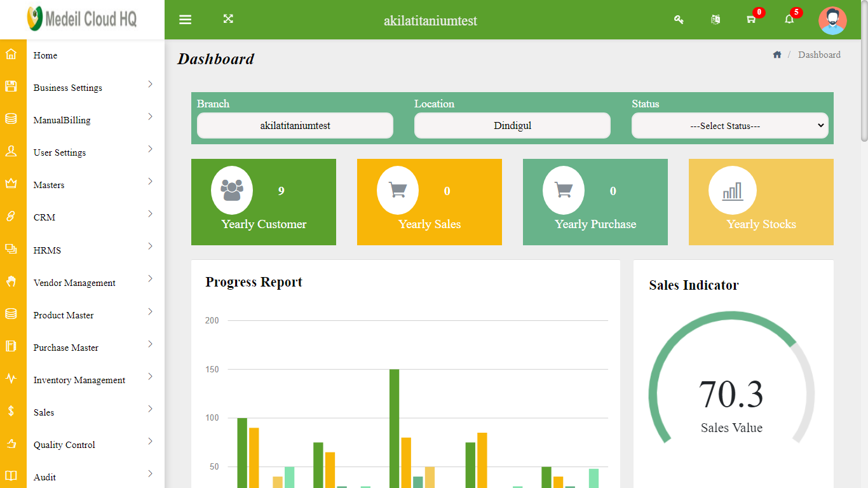Viewport: 868px width, 488px height.
Task: Click the Sales Indicator heading
Action: pos(694,285)
